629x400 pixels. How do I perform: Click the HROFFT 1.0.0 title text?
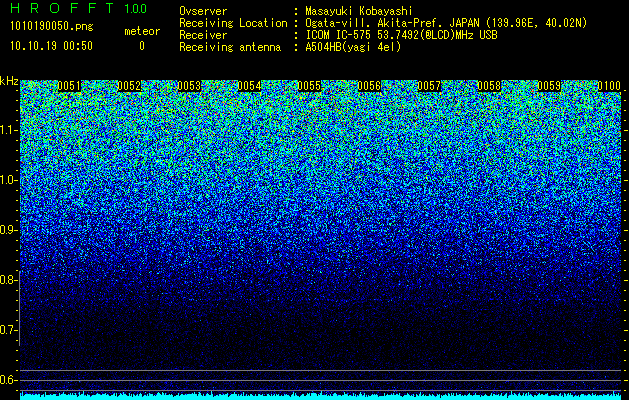click(x=78, y=8)
